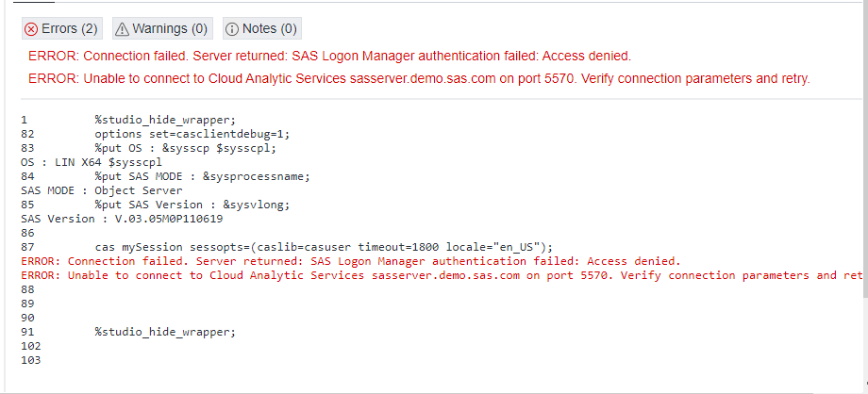Toggle the "Errors (2)" label filter
Image resolution: width=868 pixels, height=394 pixels.
[69, 29]
